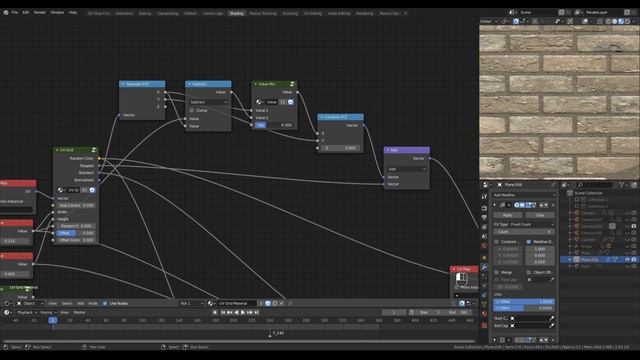Screen dimensions: 640x360
Task: Switch to the Shading workspace tab
Action: 236,13
